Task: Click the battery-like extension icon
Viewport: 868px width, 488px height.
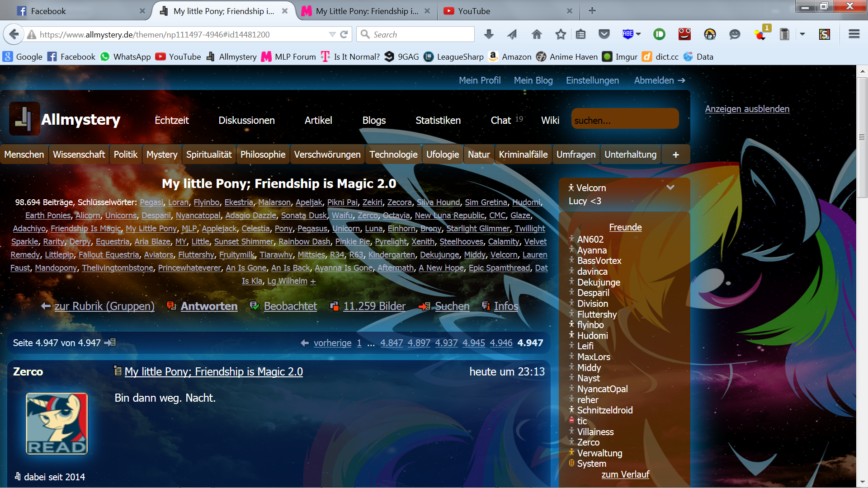Action: click(784, 34)
